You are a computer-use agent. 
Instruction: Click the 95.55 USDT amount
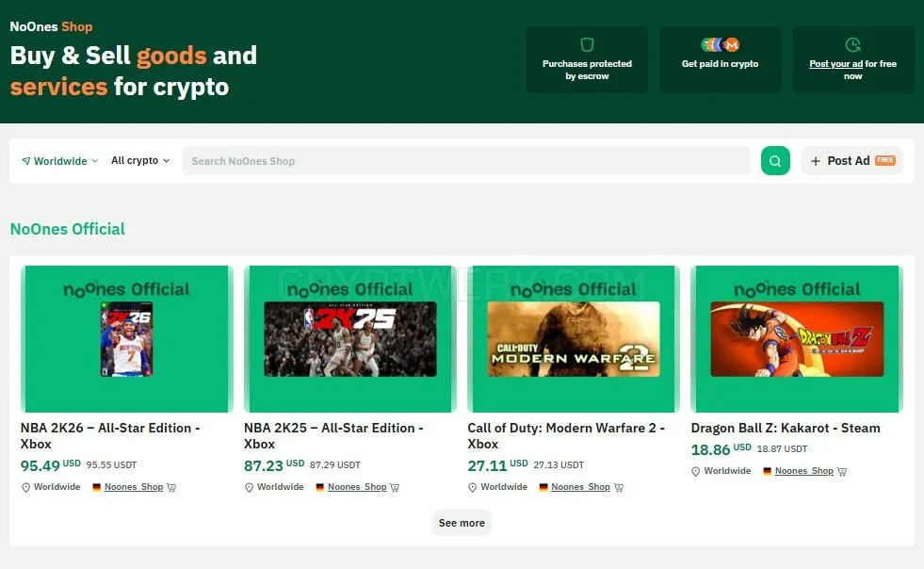tap(111, 465)
